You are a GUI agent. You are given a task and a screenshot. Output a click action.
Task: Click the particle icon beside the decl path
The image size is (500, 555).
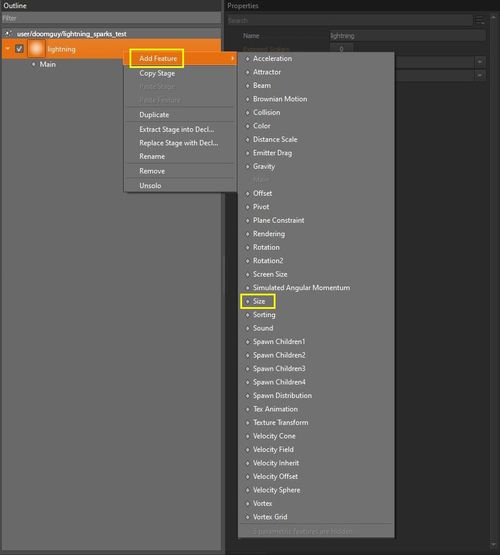8,34
